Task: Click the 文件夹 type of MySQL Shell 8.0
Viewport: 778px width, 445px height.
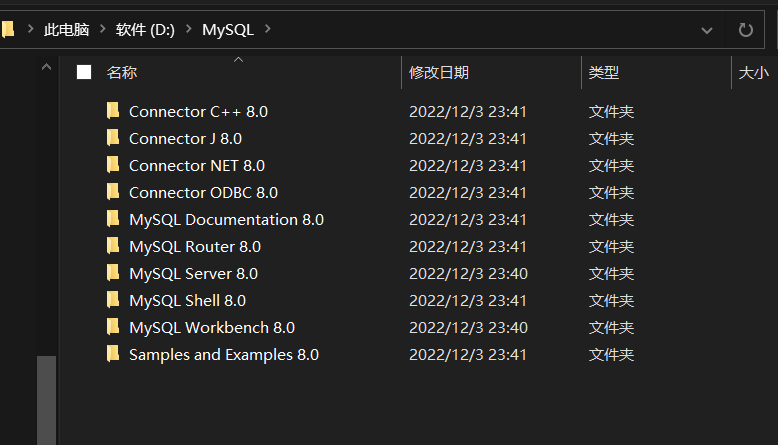Action: click(x=611, y=301)
